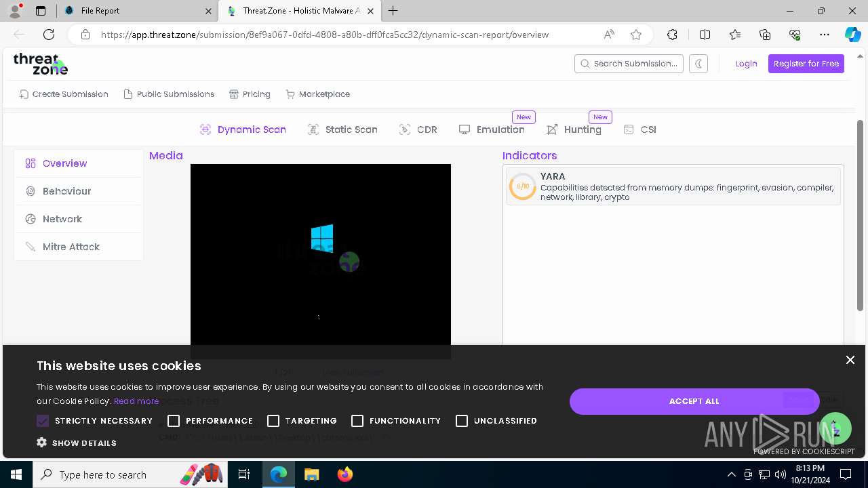Enable Functionality cookies checkbox
Screen dimensions: 868x488
tap(357, 421)
